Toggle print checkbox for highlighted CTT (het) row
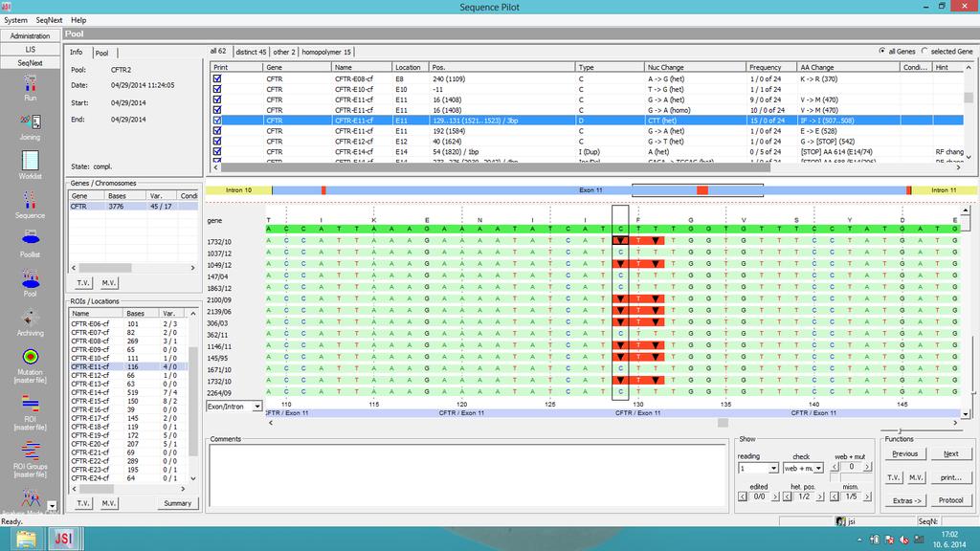The width and height of the screenshot is (980, 551). point(217,121)
